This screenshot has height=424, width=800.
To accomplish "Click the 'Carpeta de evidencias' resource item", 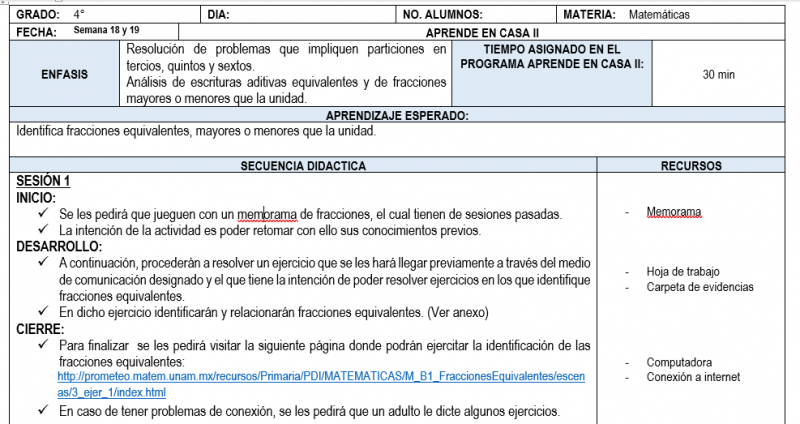I will coord(699,287).
